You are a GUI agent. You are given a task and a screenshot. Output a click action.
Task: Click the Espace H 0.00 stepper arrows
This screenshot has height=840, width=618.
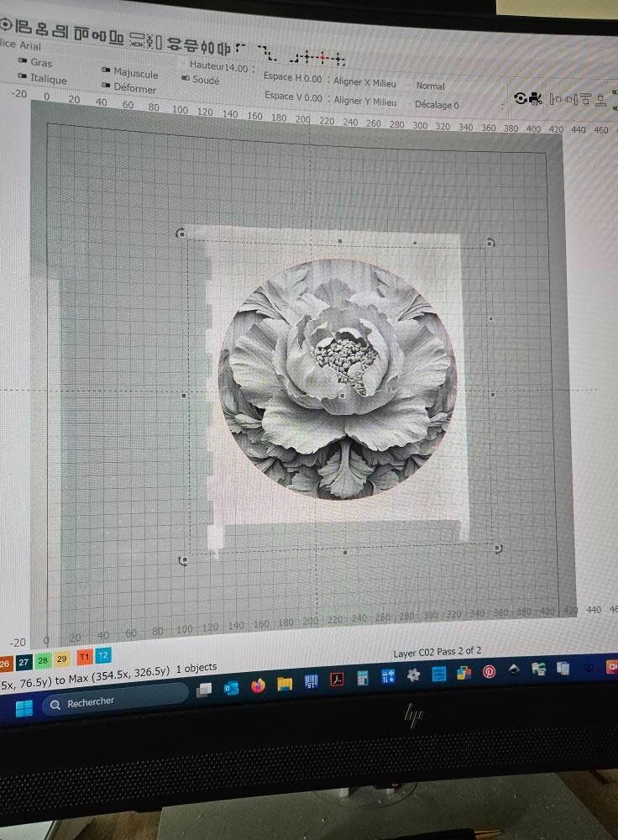click(327, 80)
